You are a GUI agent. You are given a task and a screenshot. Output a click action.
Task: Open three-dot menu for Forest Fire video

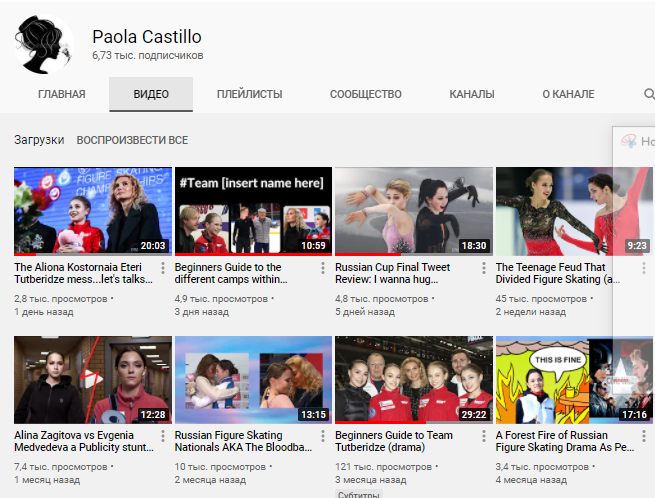[644, 436]
